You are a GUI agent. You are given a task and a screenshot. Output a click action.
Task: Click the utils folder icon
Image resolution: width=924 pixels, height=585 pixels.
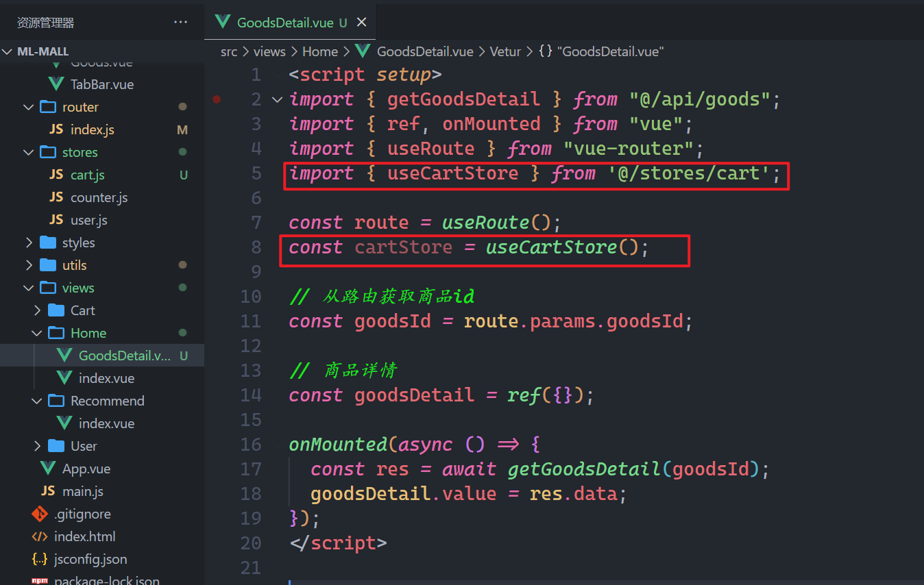(x=48, y=265)
